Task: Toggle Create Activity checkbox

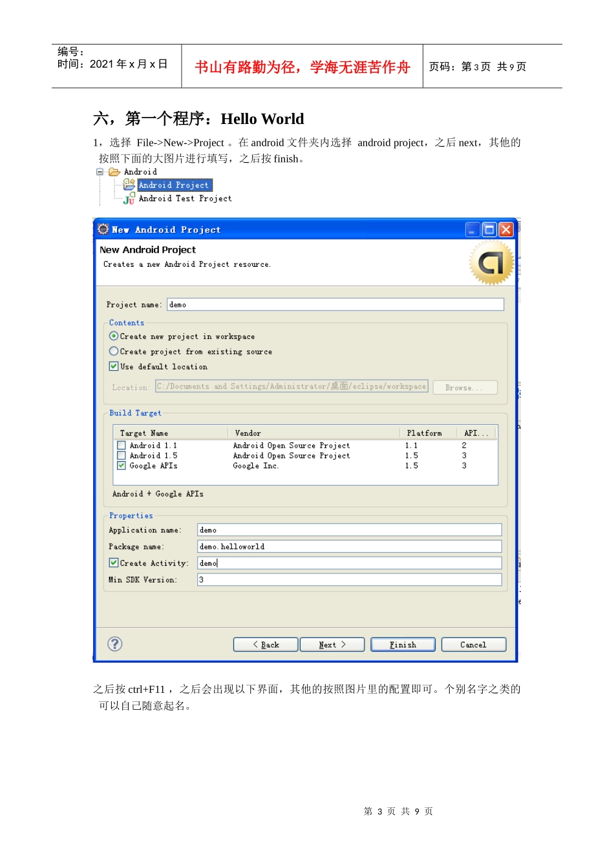Action: (114, 563)
